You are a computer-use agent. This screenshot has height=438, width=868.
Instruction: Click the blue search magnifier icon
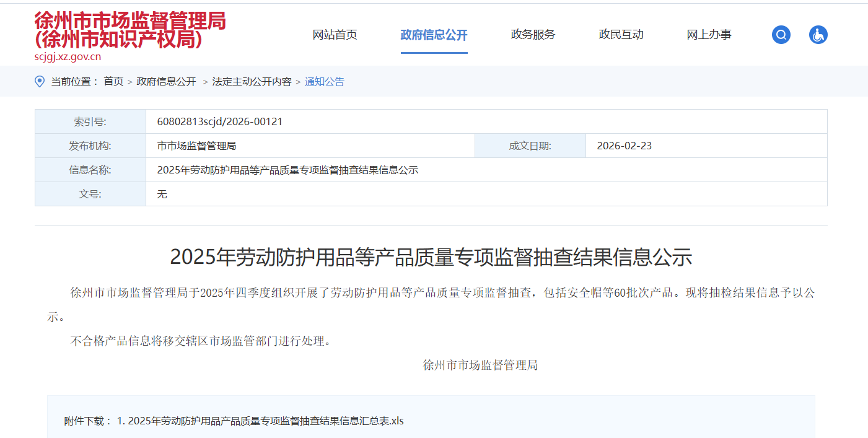781,35
